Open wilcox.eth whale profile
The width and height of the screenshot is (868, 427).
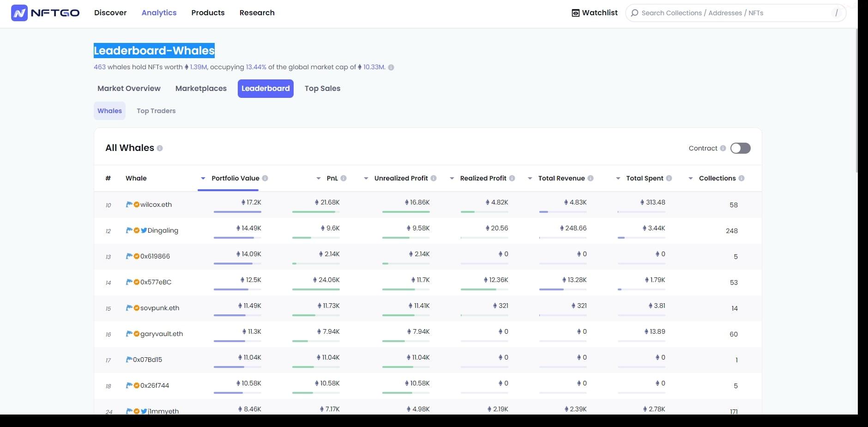click(x=156, y=204)
